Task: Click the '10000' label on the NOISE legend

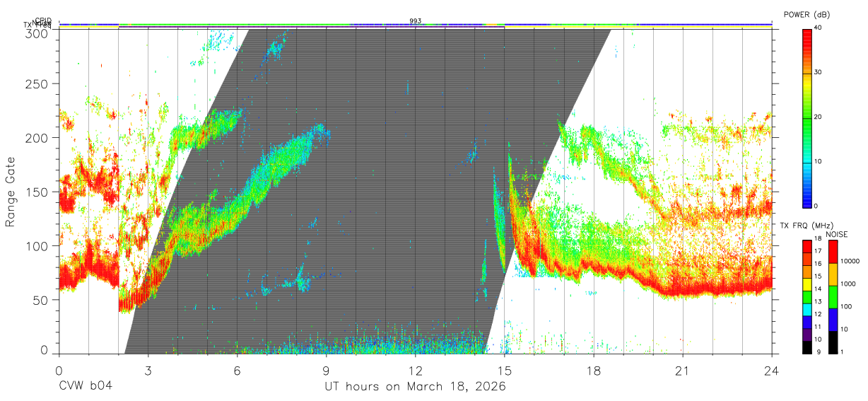Action: pyautogui.click(x=849, y=261)
